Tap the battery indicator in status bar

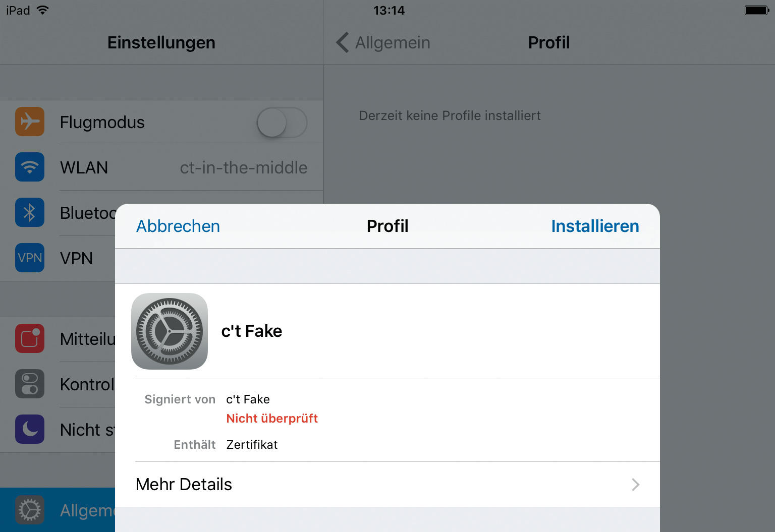[756, 10]
